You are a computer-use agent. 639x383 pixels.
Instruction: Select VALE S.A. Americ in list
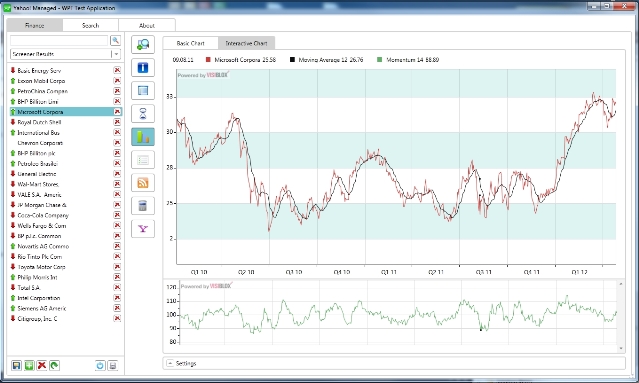(x=66, y=194)
